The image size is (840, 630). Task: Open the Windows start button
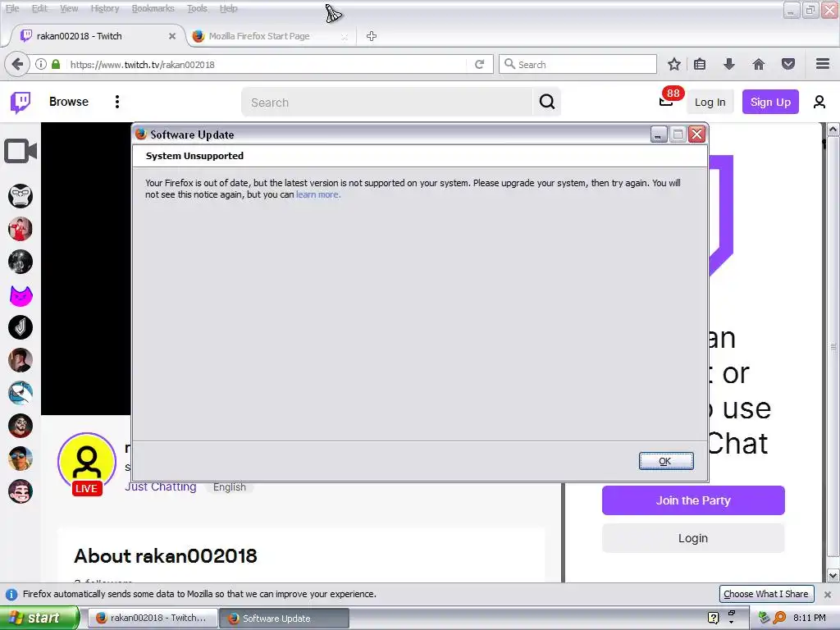click(x=39, y=618)
